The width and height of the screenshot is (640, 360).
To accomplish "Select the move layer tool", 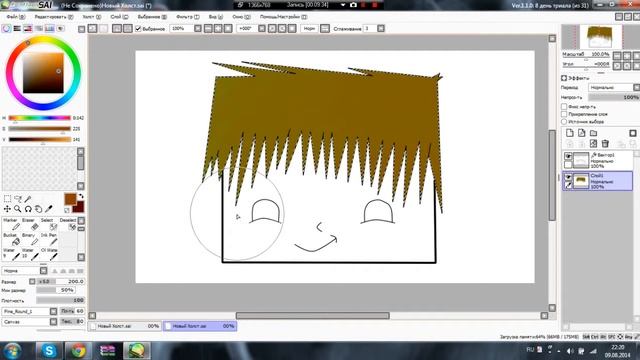I will point(7,209).
